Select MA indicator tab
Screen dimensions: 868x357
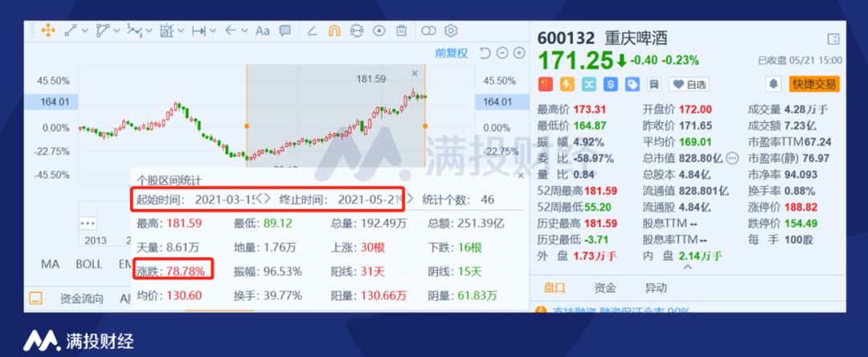50,264
